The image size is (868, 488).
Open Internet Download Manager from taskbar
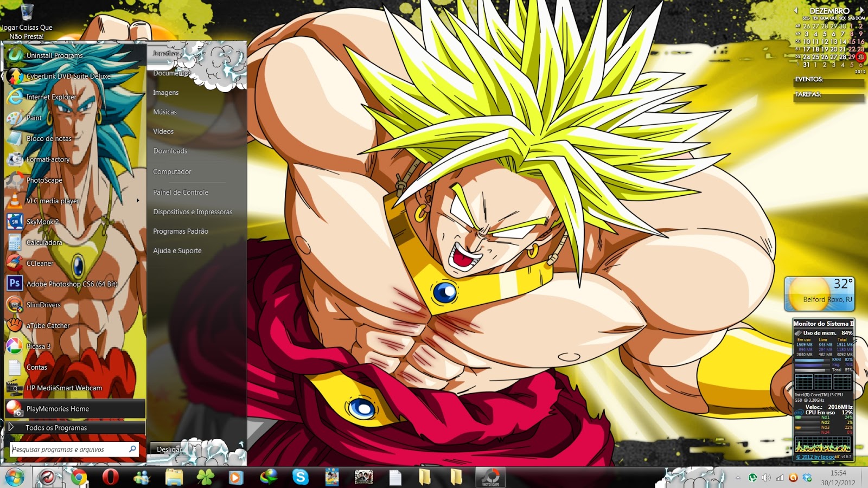268,478
